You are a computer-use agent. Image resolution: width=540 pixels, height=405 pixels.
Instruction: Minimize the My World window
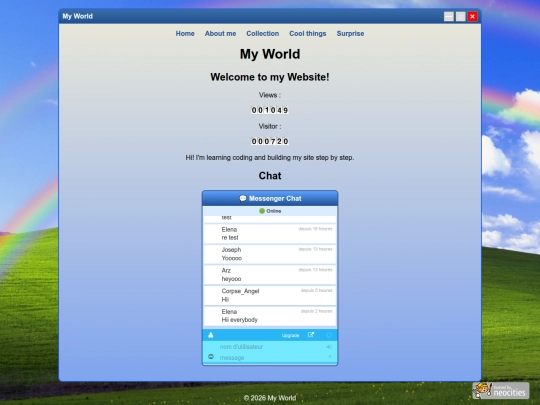[449, 17]
